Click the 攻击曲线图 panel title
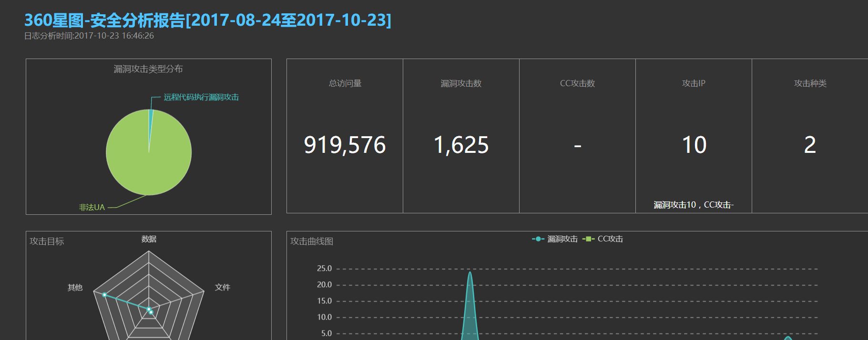 [x=312, y=241]
